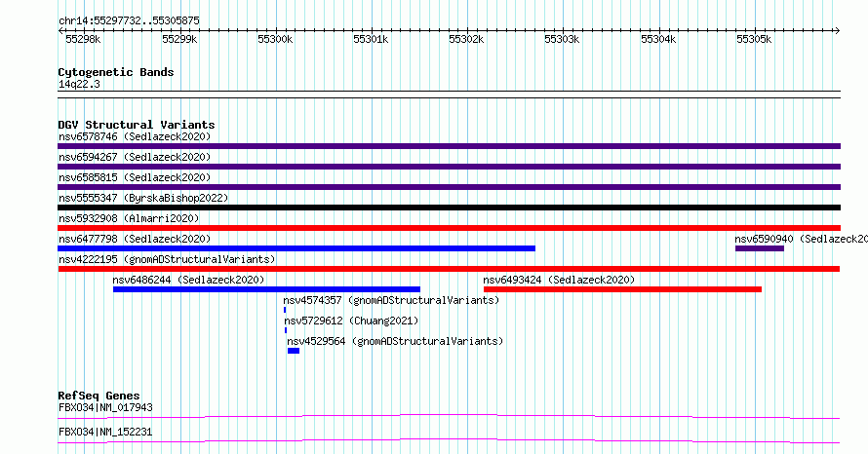Click the 55299k ruler tick label
Viewport: 868px width, 454px height.
click(179, 39)
